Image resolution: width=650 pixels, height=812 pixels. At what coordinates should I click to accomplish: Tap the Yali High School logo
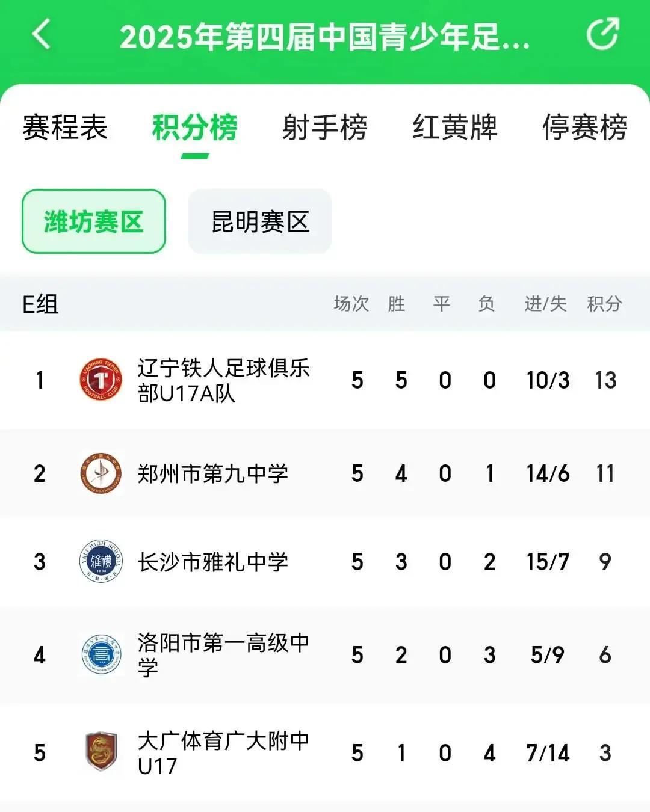tap(101, 562)
